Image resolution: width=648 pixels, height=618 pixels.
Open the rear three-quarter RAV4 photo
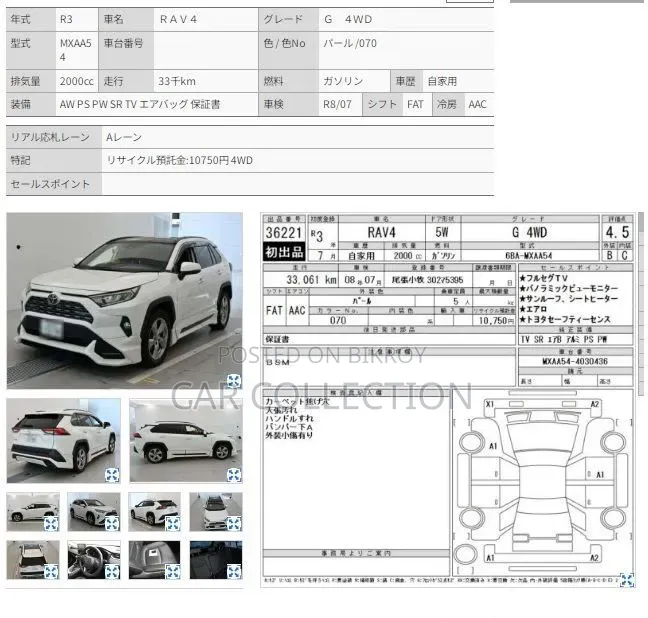click(x=64, y=440)
